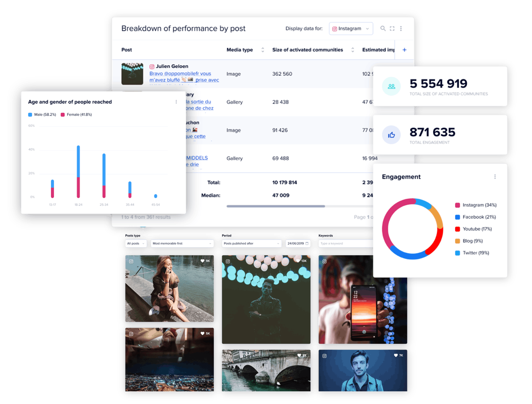Image resolution: width=532 pixels, height=404 pixels.
Task: Open the Most memorable first sort dropdown
Action: click(x=182, y=244)
